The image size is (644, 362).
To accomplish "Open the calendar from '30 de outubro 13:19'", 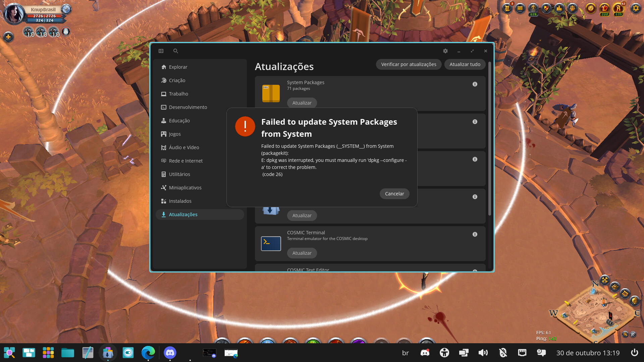I will coord(588,353).
